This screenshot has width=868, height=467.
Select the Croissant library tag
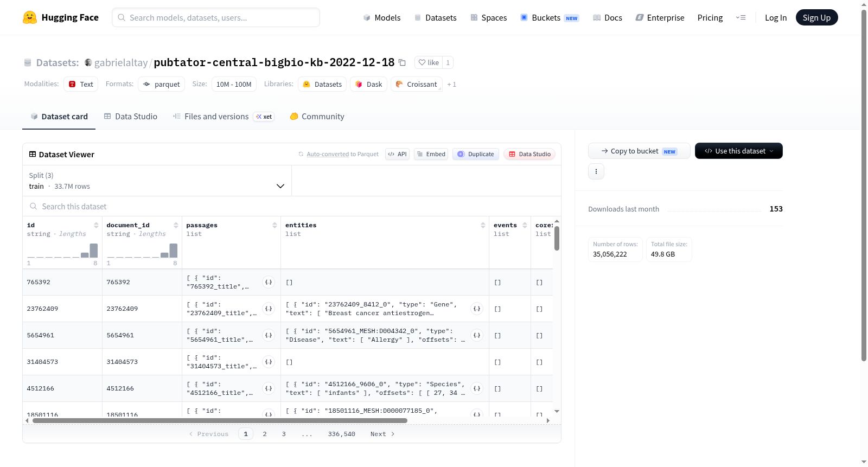416,84
